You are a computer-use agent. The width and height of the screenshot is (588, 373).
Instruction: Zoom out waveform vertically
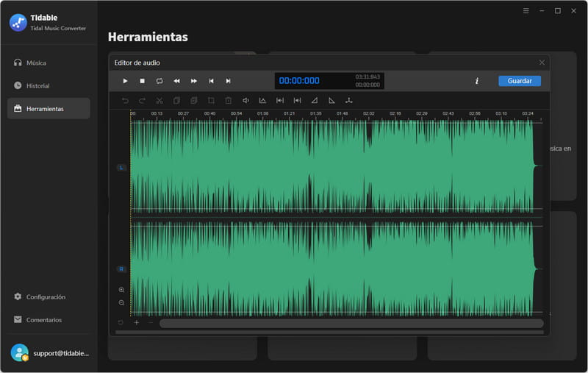(121, 302)
